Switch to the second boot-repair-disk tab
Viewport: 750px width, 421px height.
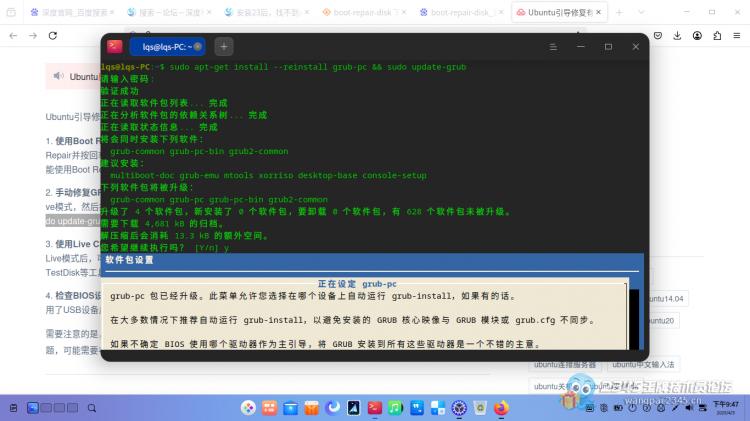[461, 12]
